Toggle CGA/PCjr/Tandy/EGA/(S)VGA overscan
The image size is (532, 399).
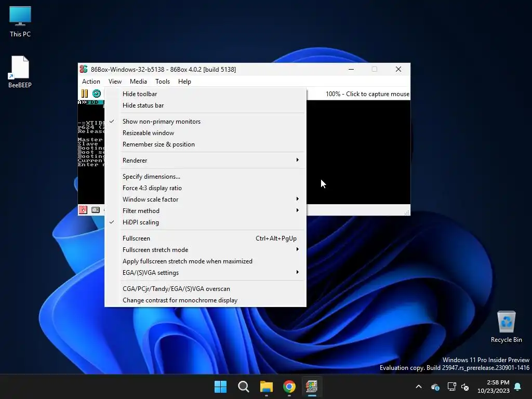(205, 289)
